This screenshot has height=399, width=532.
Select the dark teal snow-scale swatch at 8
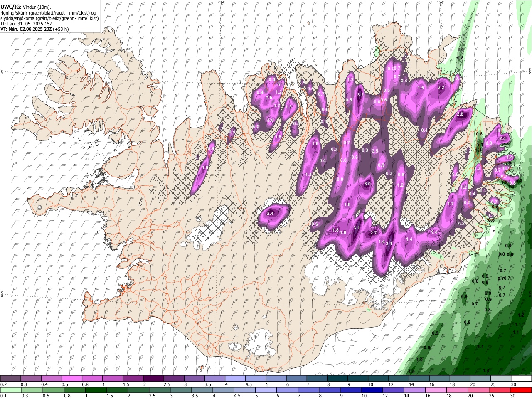click(x=337, y=379)
